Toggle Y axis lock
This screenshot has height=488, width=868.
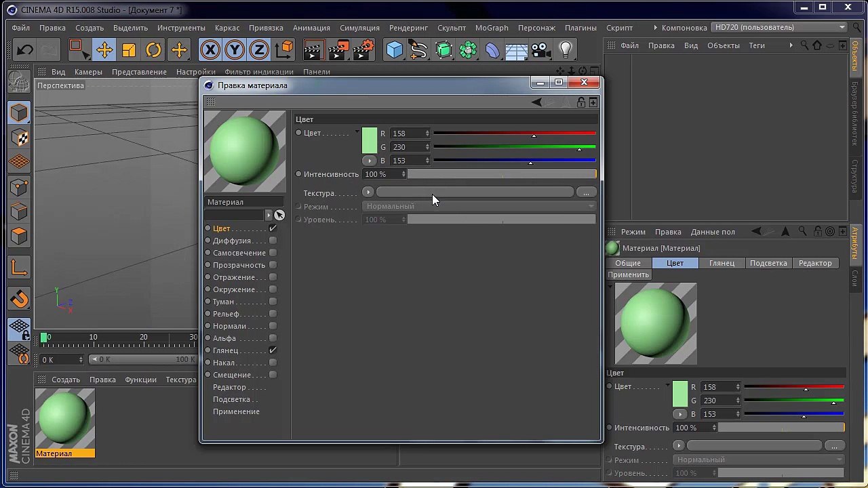[x=235, y=49]
